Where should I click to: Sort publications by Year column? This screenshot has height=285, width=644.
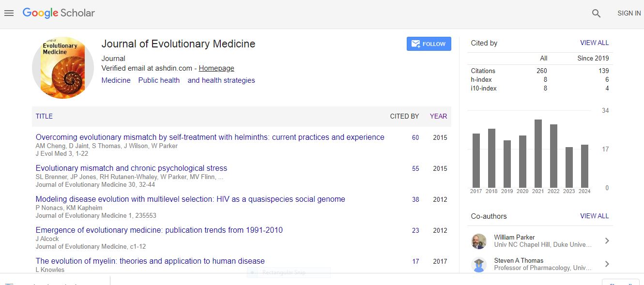438,116
